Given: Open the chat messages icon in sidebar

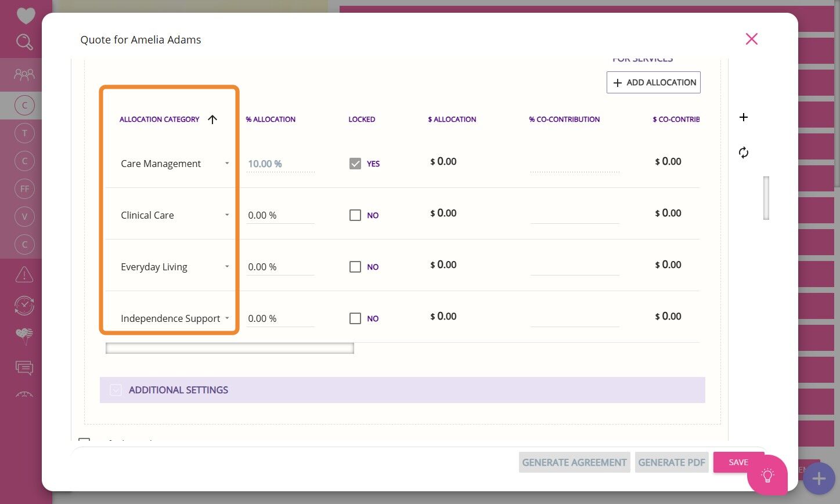Looking at the screenshot, I should tap(24, 368).
